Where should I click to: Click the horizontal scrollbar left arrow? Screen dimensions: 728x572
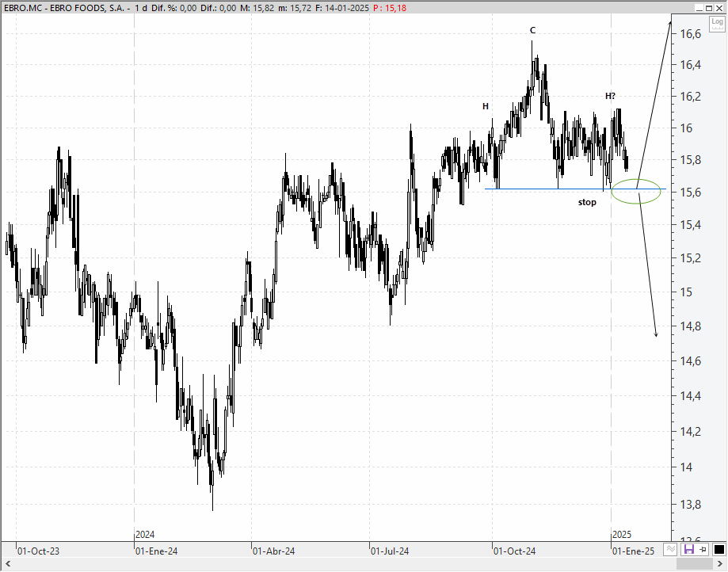coord(8,564)
